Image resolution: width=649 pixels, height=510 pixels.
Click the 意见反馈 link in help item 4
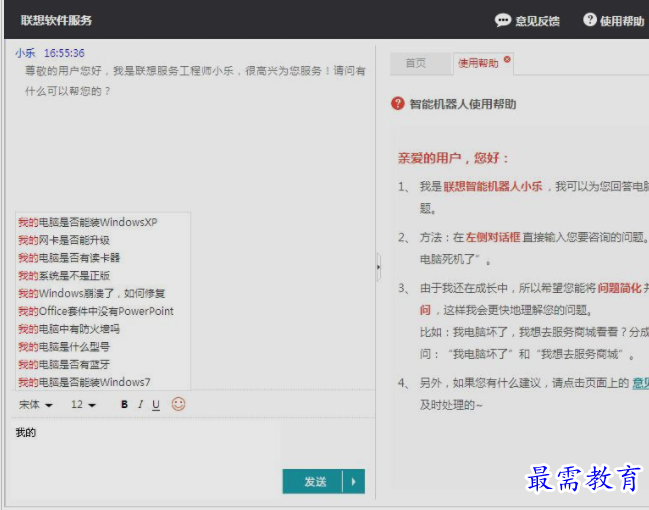(x=640, y=383)
